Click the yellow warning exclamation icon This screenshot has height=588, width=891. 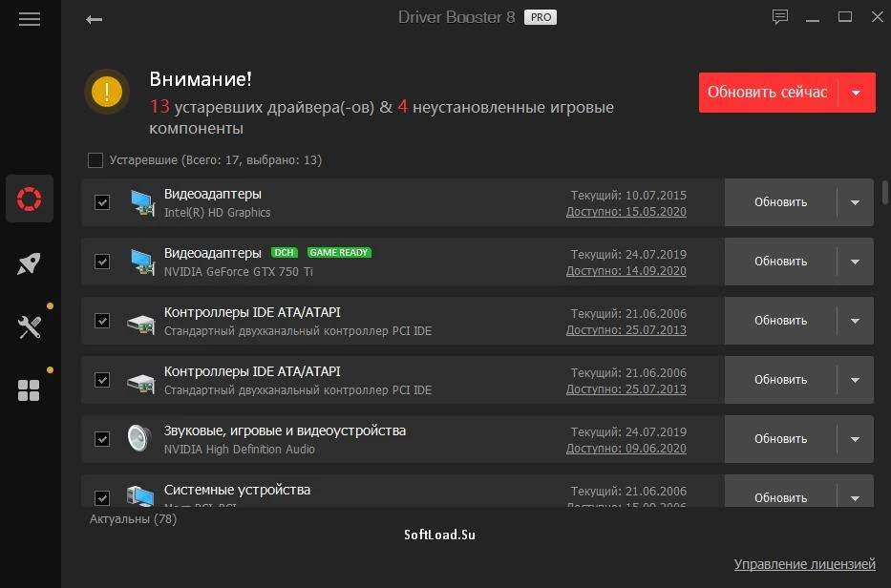coord(107,92)
